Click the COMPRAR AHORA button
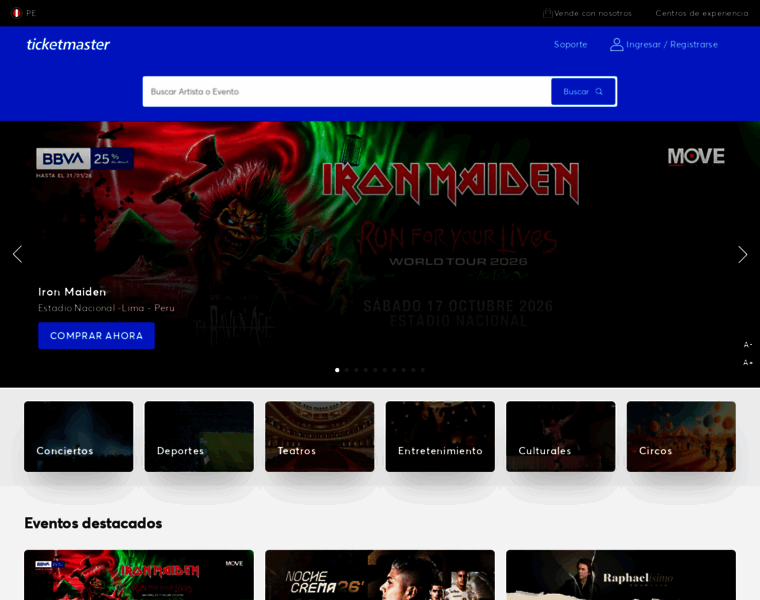Image resolution: width=760 pixels, height=600 pixels. pos(96,335)
